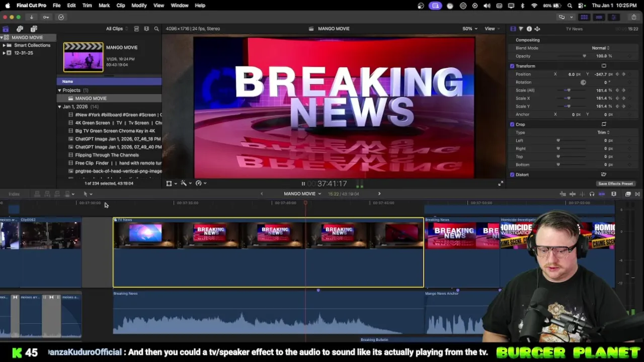
Task: Show the Effects browser icon
Action: coord(628,194)
